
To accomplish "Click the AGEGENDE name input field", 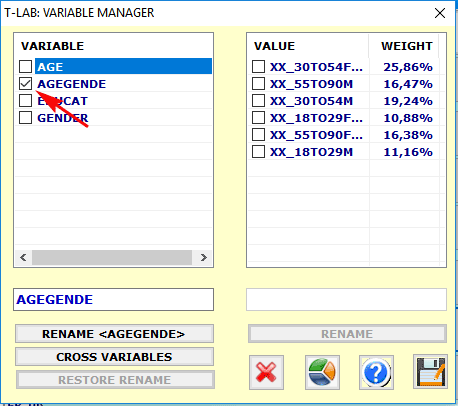I will coord(113,299).
